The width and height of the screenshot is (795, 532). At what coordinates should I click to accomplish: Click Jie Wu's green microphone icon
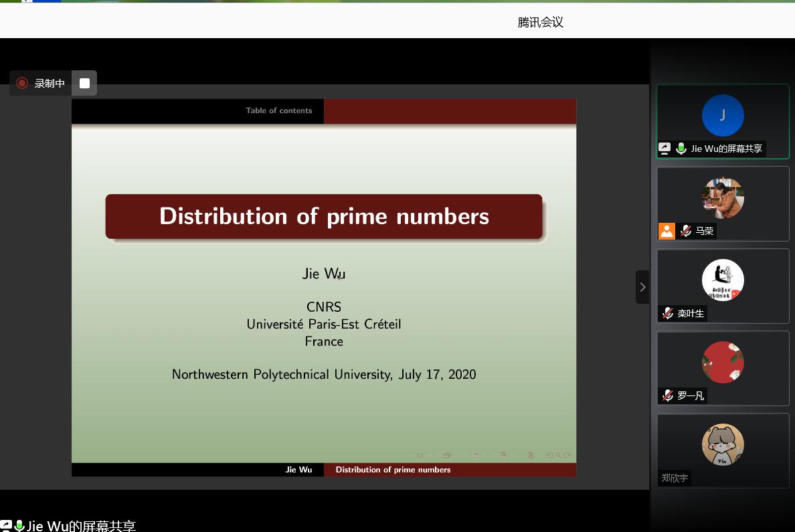click(x=681, y=149)
